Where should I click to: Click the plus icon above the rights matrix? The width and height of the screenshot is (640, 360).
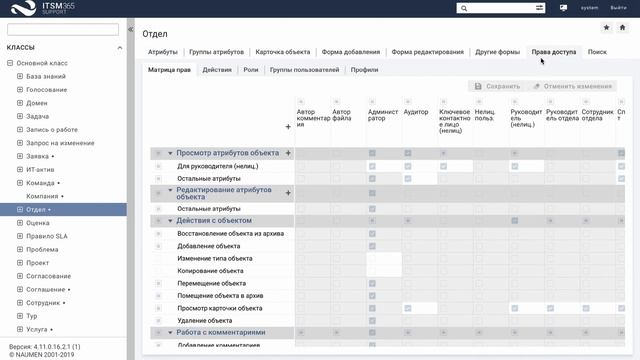pyautogui.click(x=288, y=127)
